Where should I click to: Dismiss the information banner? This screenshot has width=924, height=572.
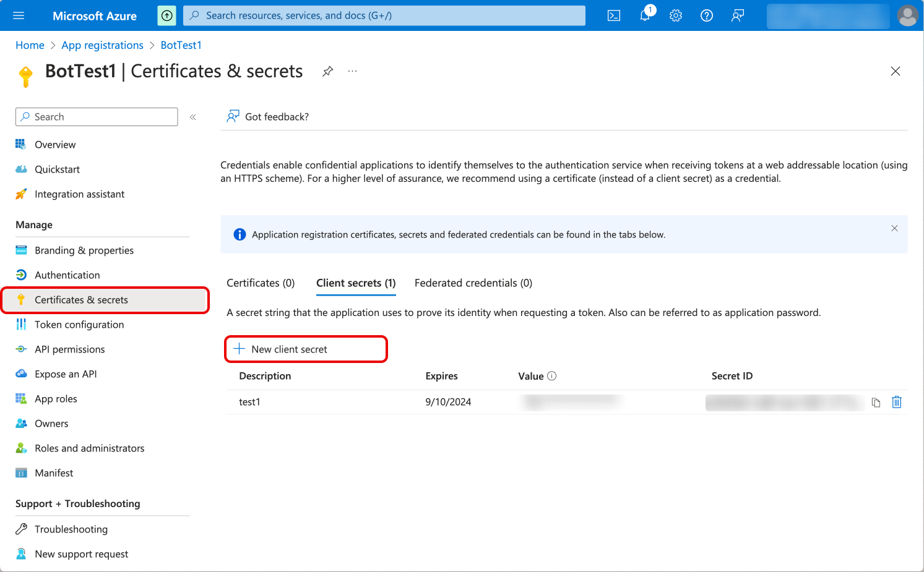[894, 228]
